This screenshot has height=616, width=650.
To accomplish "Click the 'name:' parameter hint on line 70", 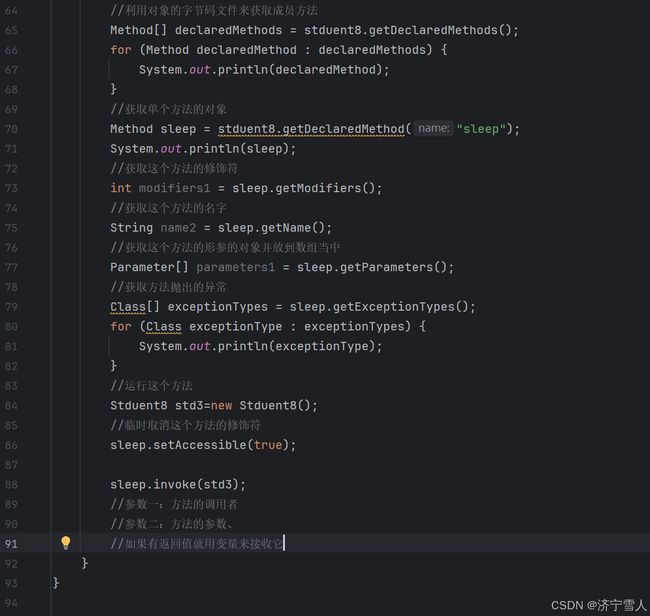I will point(433,129).
